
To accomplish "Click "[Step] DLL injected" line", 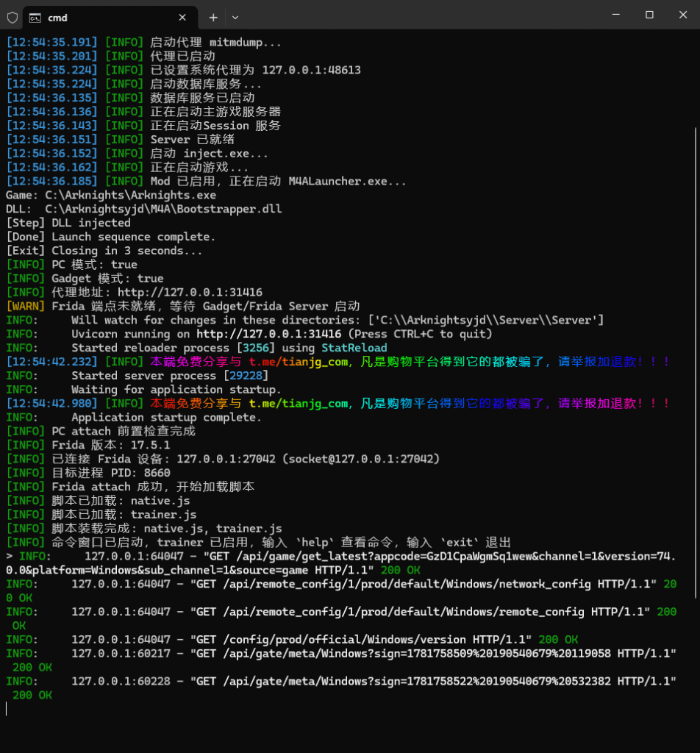I will coord(68,223).
